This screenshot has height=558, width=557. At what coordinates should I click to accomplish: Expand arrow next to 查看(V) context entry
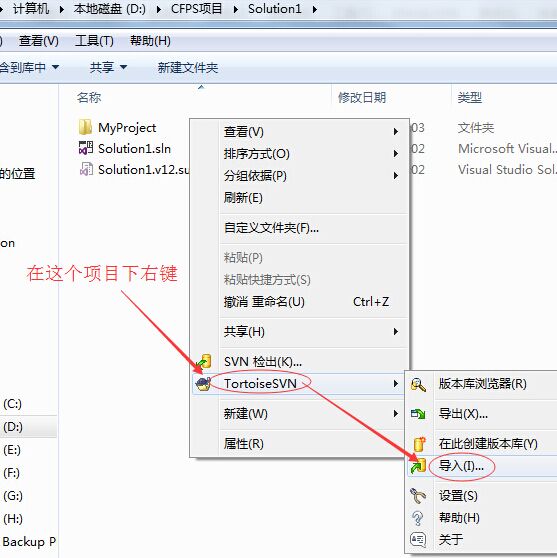point(396,132)
